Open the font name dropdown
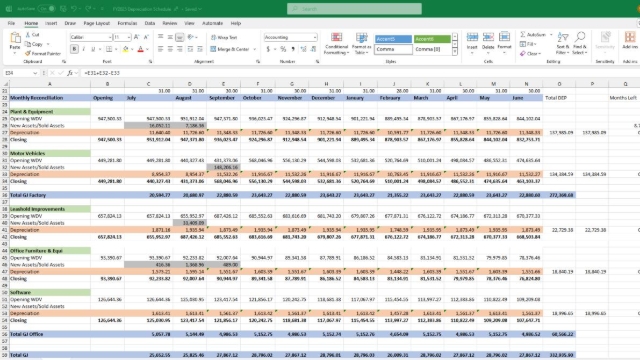Screen dimensions: 640x360 click(x=110, y=37)
